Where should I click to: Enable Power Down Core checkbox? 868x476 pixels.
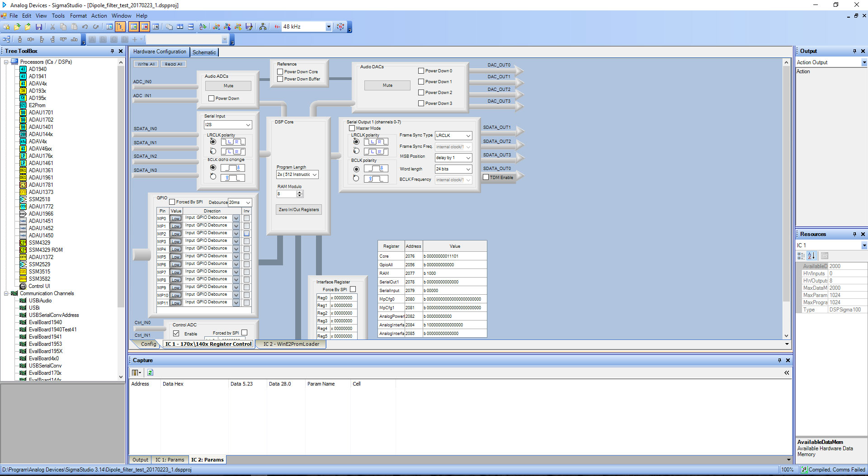pyautogui.click(x=280, y=71)
